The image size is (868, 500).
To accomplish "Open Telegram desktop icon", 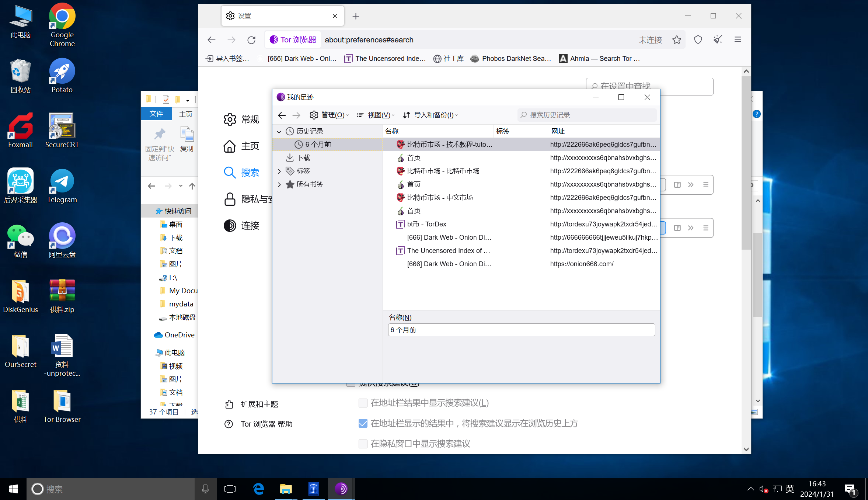I will tap(62, 186).
